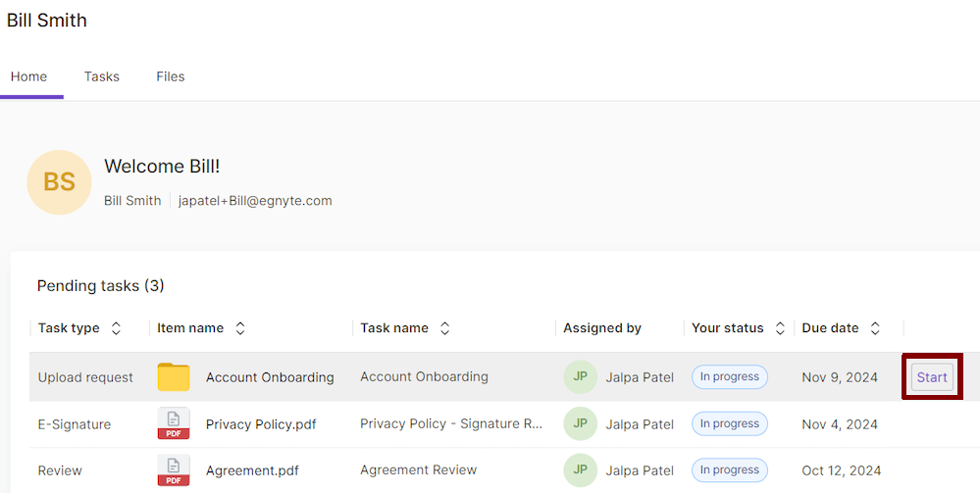
Task: Click the Bill Smith page title
Action: 47,20
